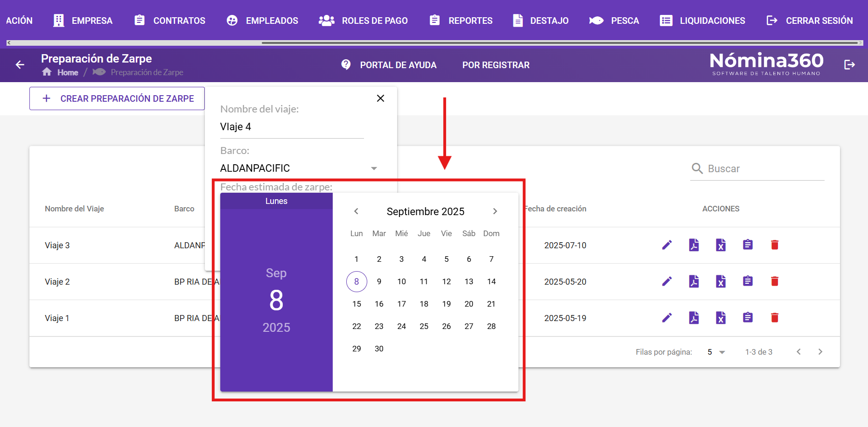The image size is (868, 427).
Task: Open the clipboard report for Viaje 1
Action: tap(748, 317)
